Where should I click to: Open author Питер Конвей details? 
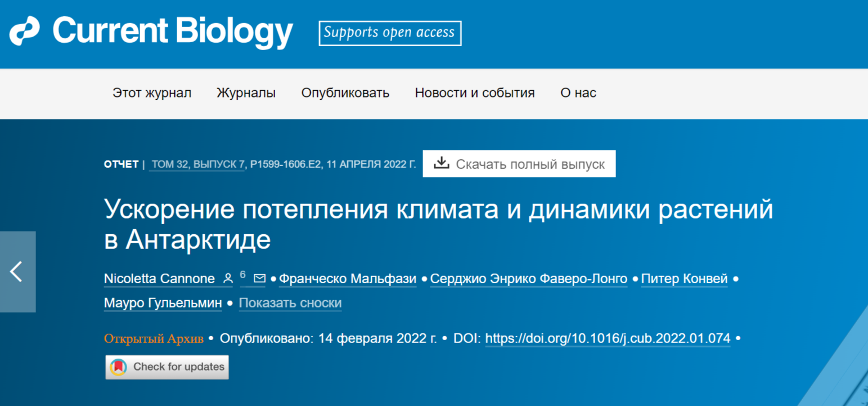[684, 279]
